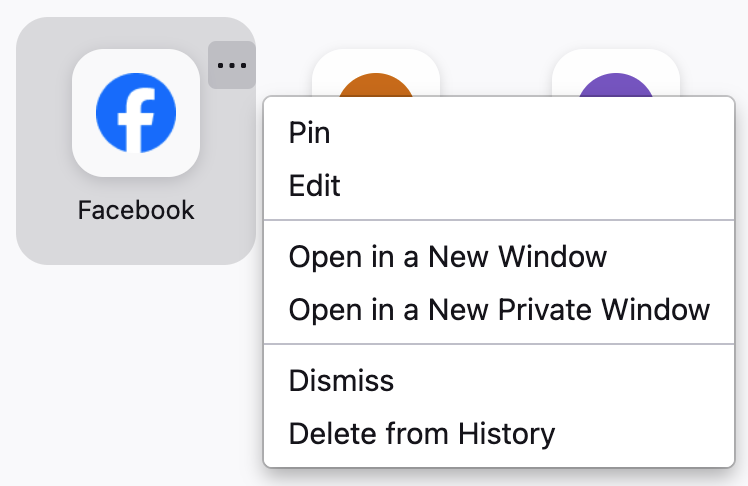The image size is (748, 486).
Task: Choose Delete from History
Action: [x=421, y=434]
